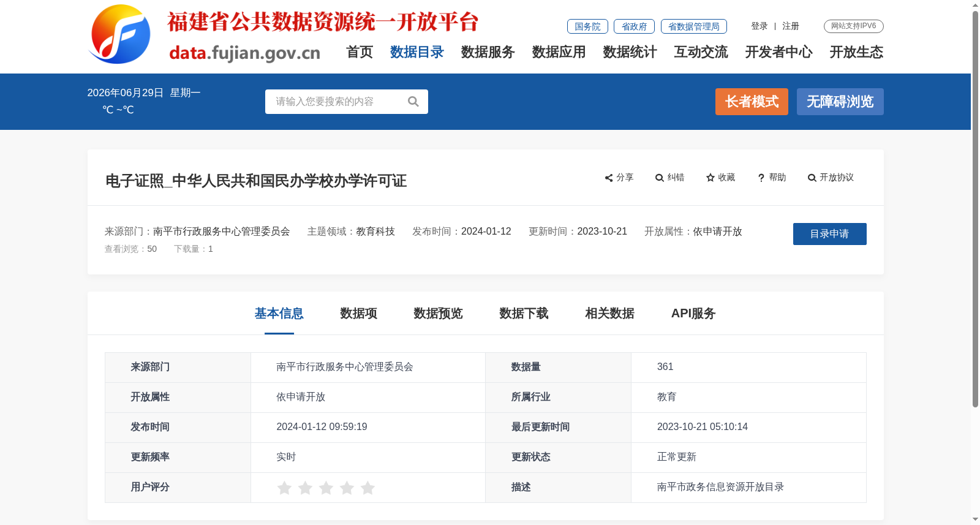Click the 目录申请 button
This screenshot has height=525, width=980.
[830, 234]
